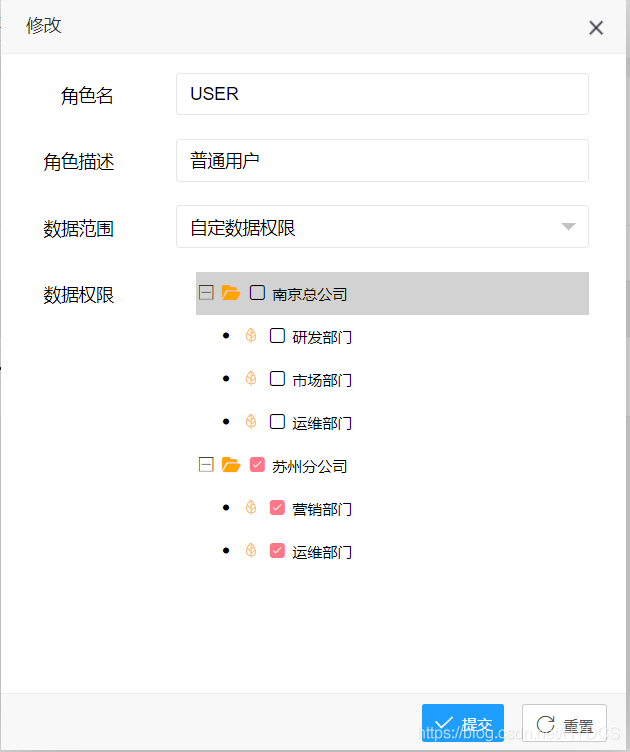Viewport: 630px width, 752px height.
Task: Check the 市场部门 checkbox
Action: pos(278,379)
